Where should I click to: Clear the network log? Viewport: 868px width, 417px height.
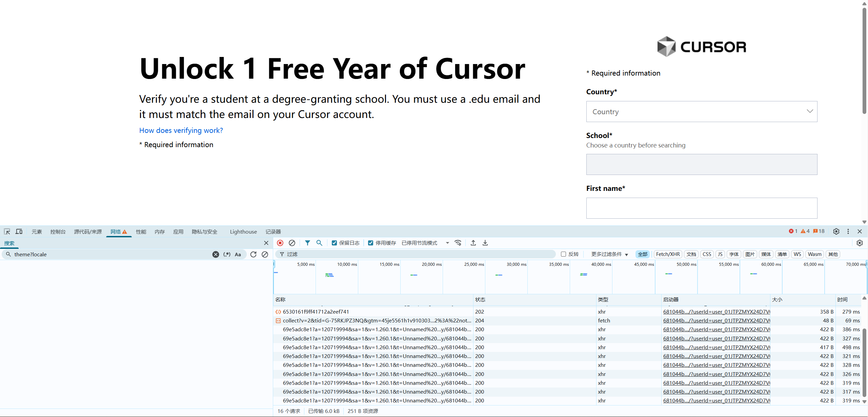click(x=292, y=243)
